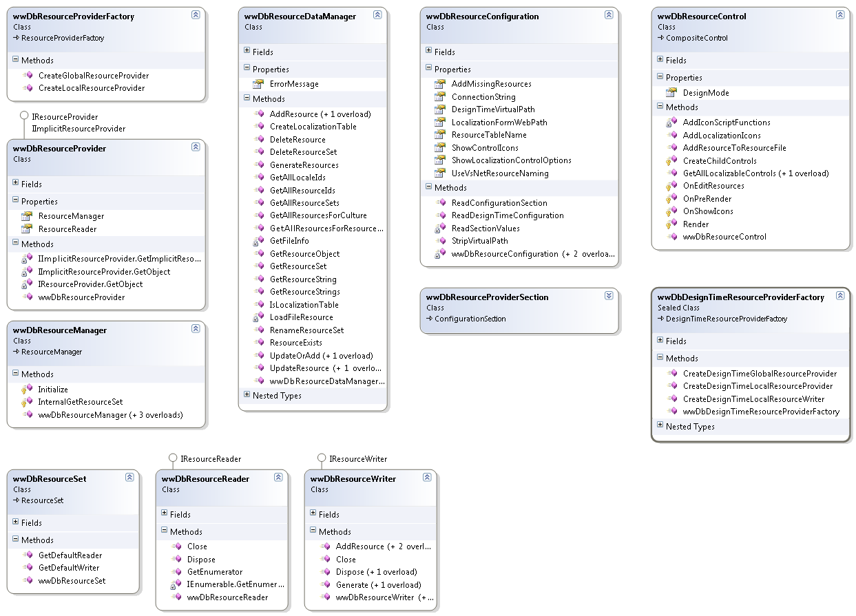Select the wwDbResourceSet class title
The image size is (856, 616).
tap(50, 479)
